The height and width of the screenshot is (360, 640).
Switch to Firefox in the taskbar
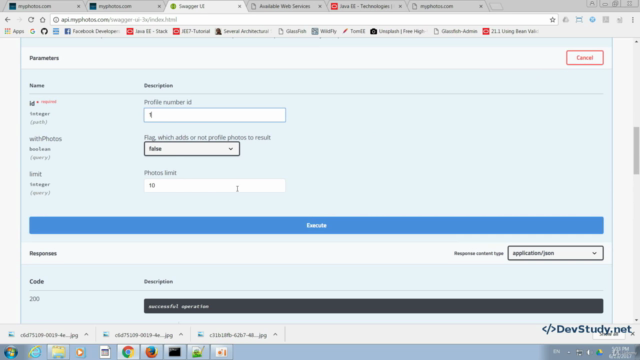[151, 352]
